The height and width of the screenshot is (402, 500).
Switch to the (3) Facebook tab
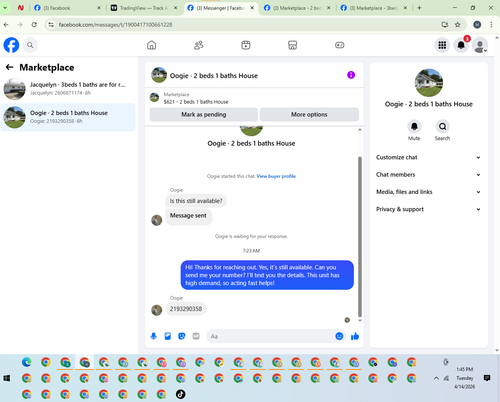pos(67,8)
